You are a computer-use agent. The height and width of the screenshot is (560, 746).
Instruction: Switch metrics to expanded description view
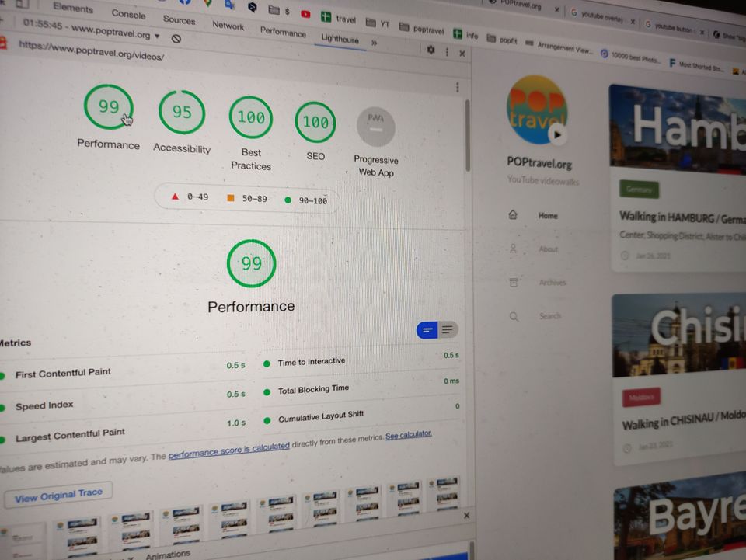[x=448, y=330]
